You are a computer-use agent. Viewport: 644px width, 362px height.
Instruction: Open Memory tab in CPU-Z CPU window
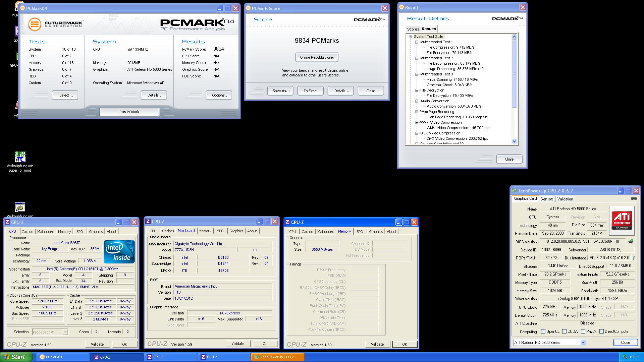[64, 232]
